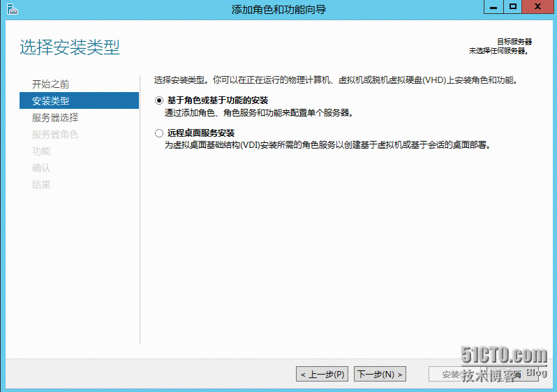
Task: Click the wizard icon in title bar
Action: tap(12, 9)
